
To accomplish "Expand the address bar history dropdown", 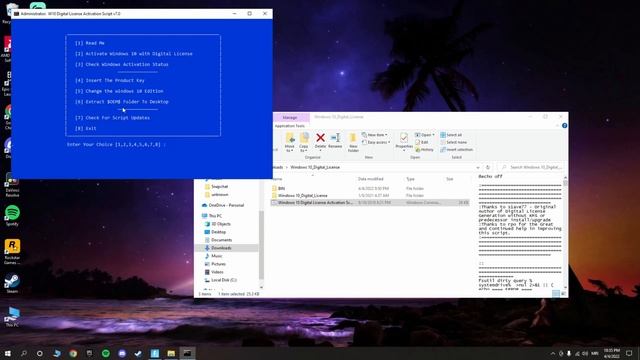I will coord(478,167).
